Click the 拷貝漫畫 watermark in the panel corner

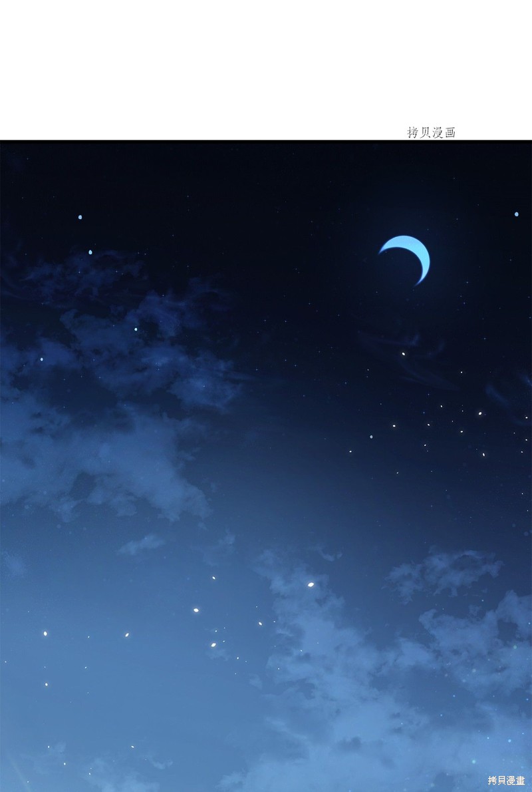pos(506,781)
